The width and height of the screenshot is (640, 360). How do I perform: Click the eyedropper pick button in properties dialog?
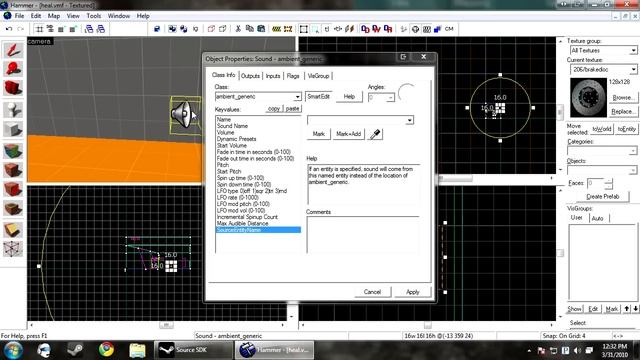pos(375,134)
